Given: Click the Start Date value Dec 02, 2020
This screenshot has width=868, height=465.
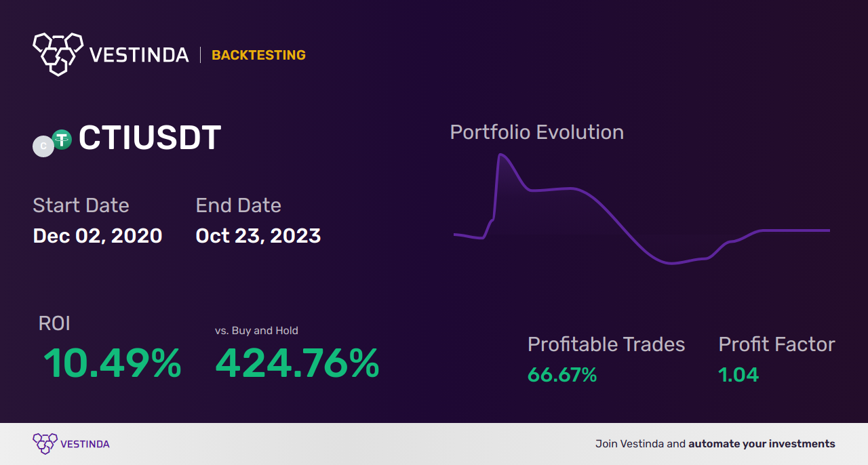Looking at the screenshot, I should 98,235.
